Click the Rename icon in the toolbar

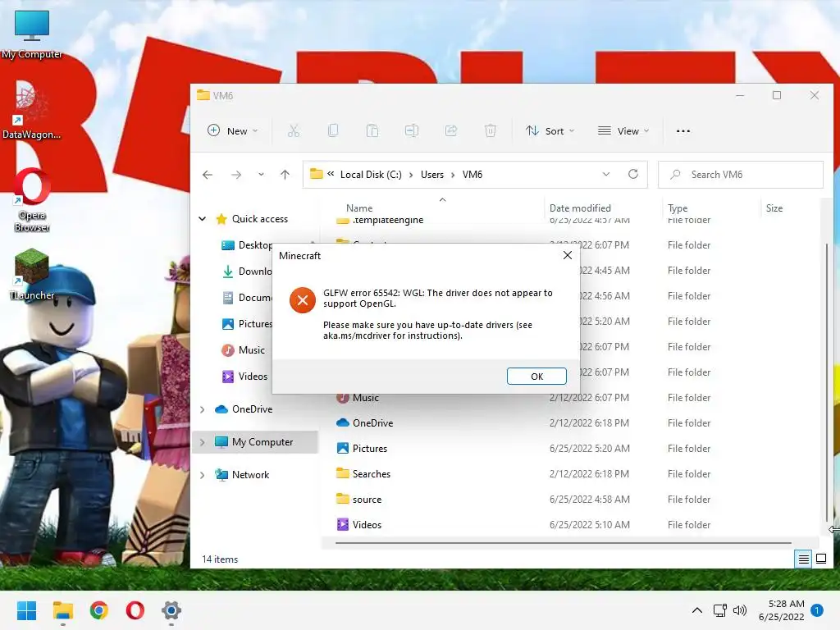click(412, 130)
